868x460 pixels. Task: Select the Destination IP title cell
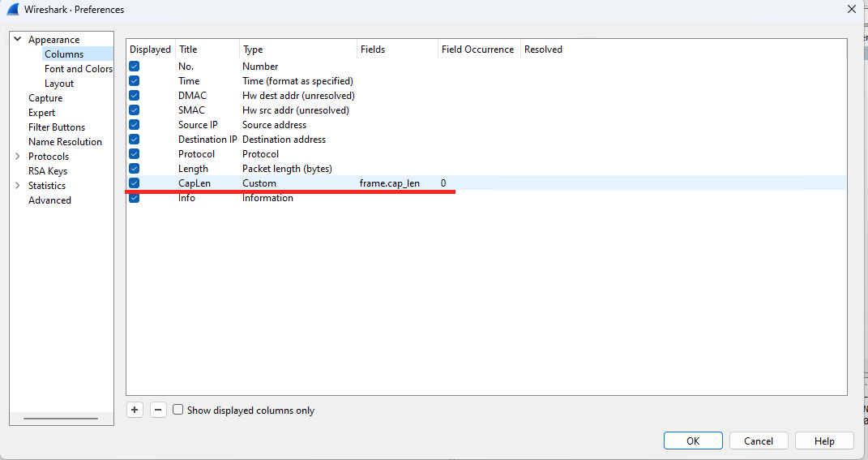[x=207, y=139]
